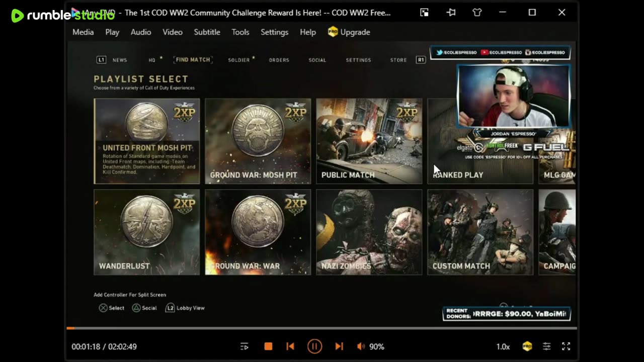Screen dimensions: 644x362
Task: Click the Rumble Studio logo
Action: click(x=62, y=15)
